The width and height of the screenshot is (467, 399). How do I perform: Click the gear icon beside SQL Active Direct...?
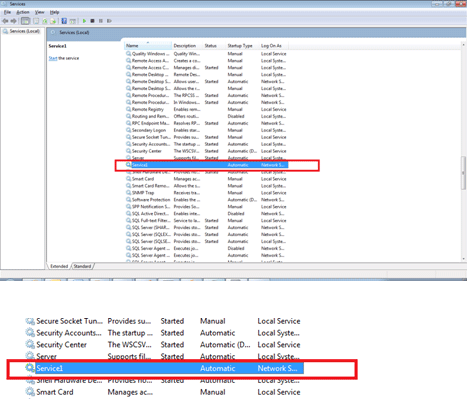(128, 213)
